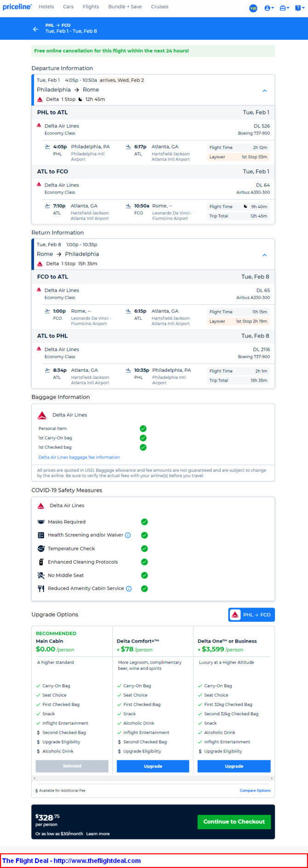The image size is (308, 868).
Task: Click the Delta logo in departure summary
Action: pos(40,99)
